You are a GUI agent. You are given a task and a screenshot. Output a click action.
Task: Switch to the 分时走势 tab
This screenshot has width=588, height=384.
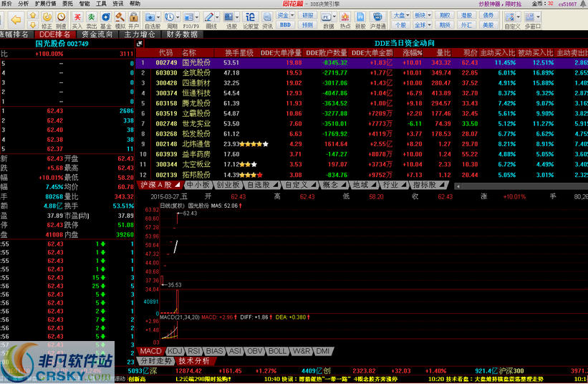tap(156, 361)
